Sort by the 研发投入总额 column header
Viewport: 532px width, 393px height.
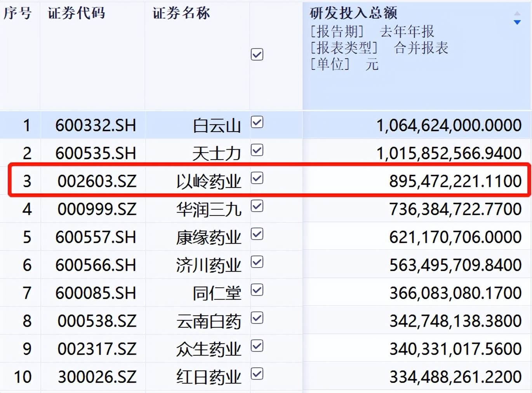click(353, 13)
